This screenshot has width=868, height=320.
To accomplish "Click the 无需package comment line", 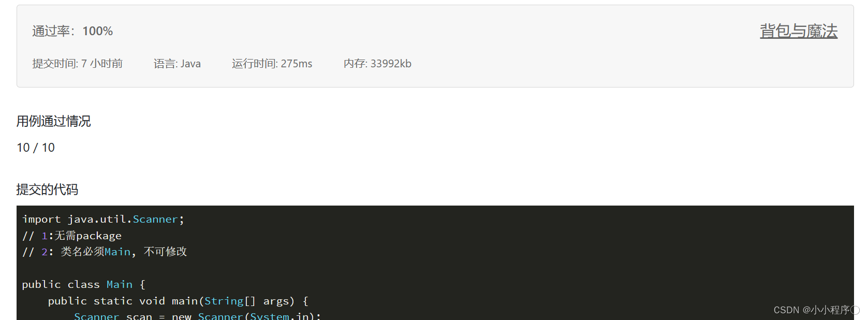I will (x=72, y=236).
